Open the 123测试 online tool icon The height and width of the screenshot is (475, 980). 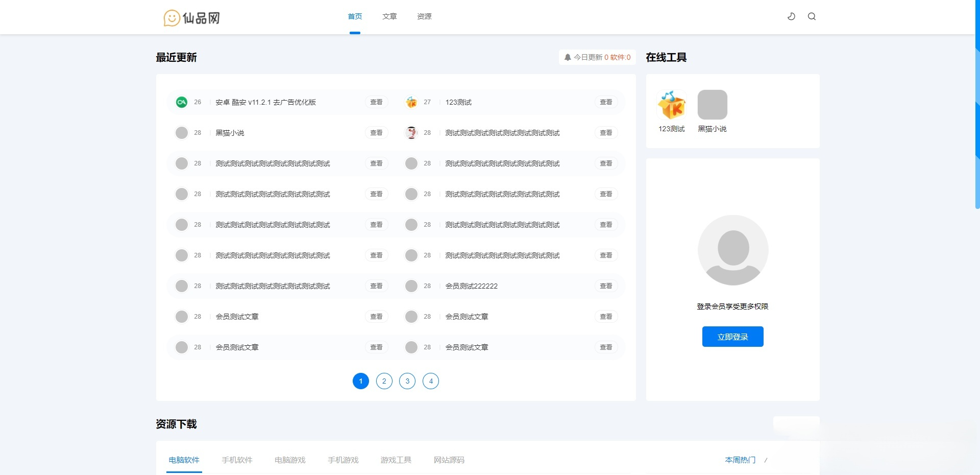(x=671, y=104)
